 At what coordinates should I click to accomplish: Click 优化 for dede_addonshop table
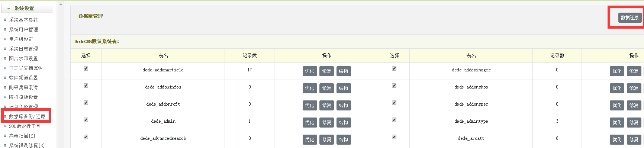coord(617,88)
